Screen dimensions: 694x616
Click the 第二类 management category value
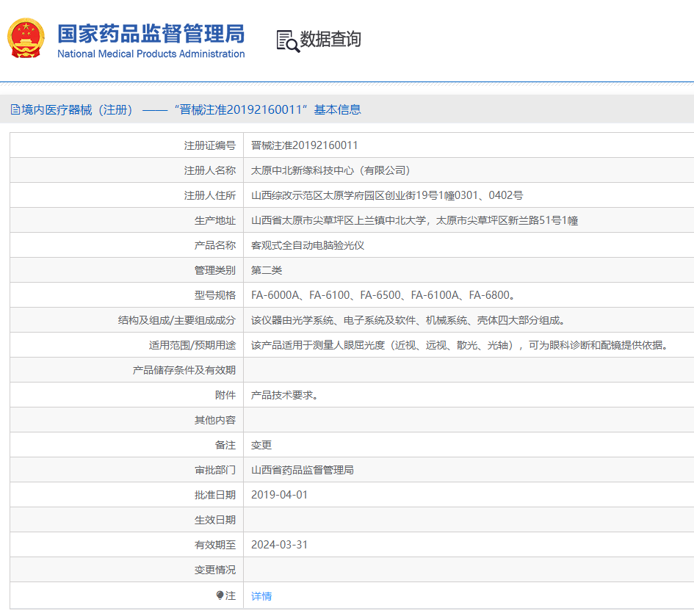pos(267,270)
